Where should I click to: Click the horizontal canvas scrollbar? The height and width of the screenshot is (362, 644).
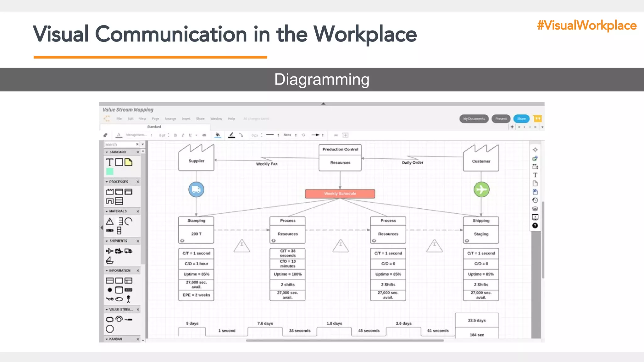345,340
